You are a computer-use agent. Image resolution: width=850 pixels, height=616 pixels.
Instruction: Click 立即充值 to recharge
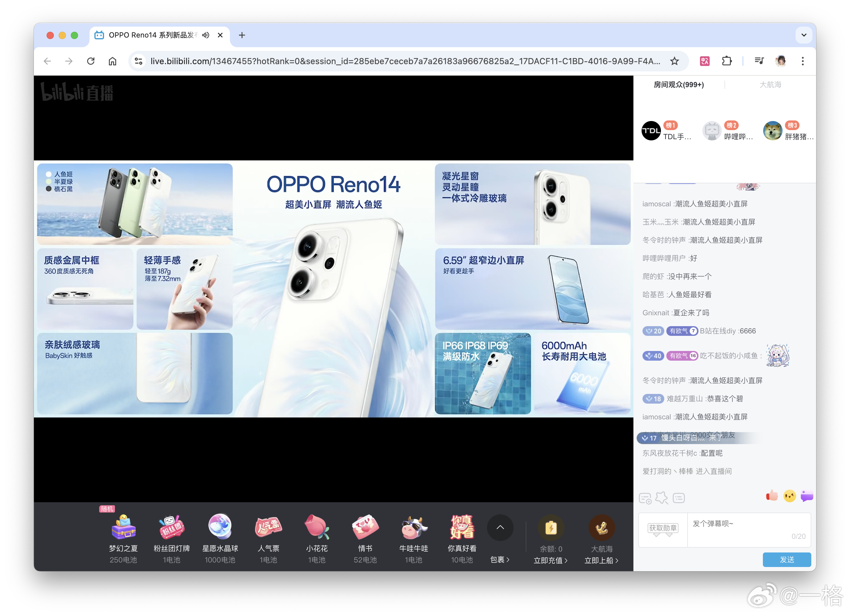551,561
